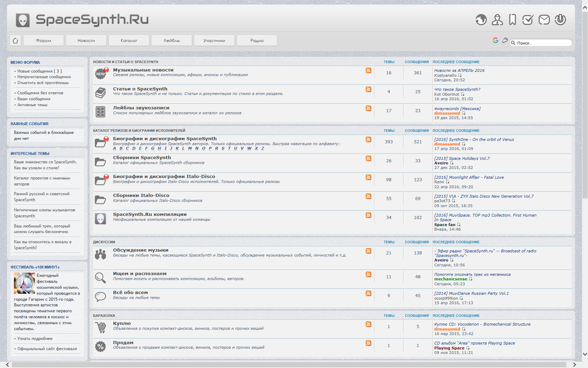Click the Новые сообщения [ 3 ] link

coord(40,71)
